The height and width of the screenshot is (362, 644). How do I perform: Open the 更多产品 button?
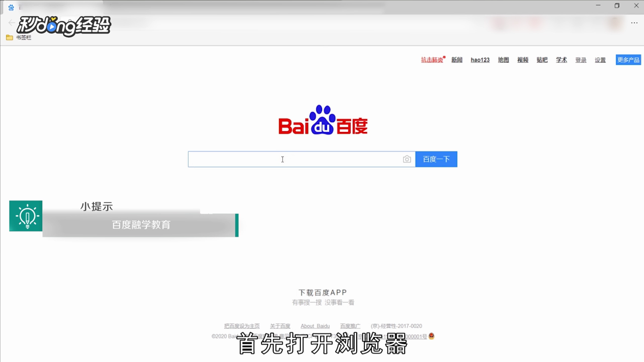[x=628, y=60]
